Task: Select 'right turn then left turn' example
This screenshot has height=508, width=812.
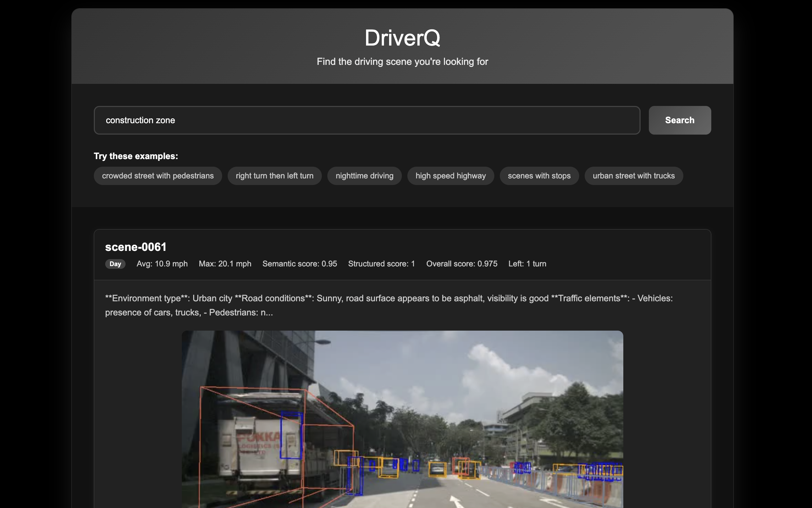Action: [x=274, y=176]
